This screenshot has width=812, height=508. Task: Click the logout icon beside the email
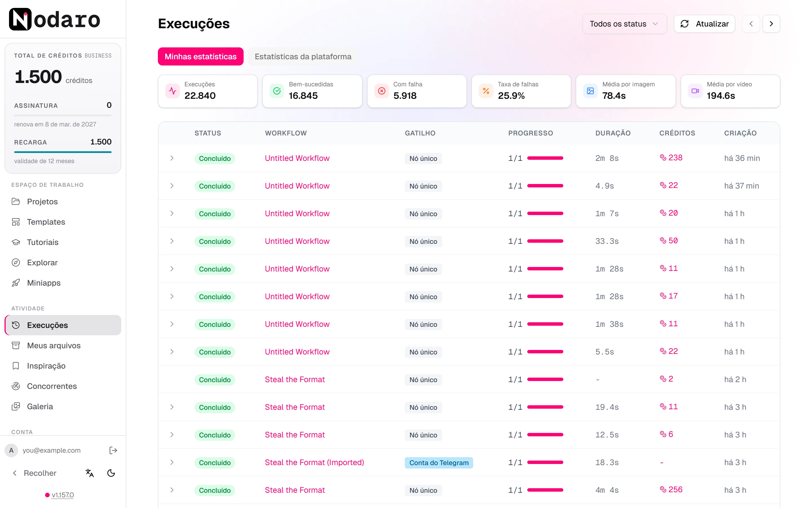click(x=113, y=450)
